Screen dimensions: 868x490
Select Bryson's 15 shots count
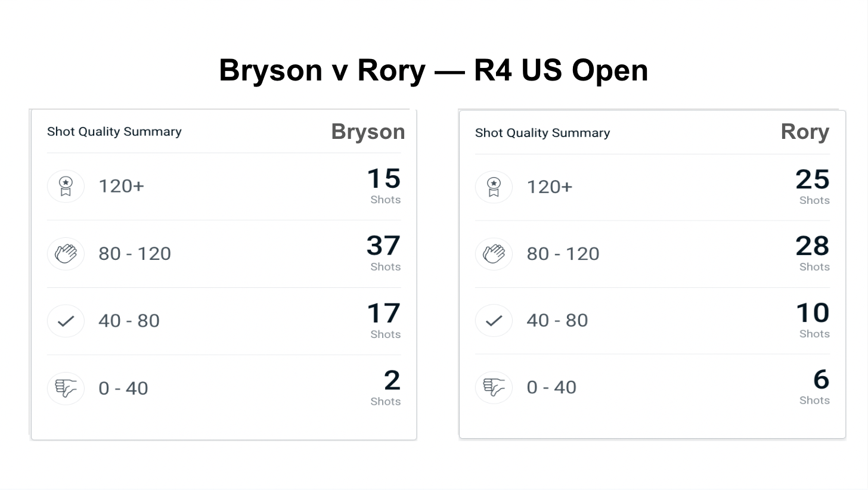coord(383,179)
